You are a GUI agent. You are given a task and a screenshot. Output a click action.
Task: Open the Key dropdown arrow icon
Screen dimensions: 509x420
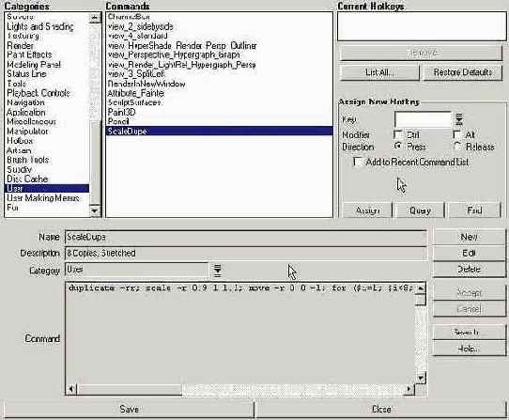click(459, 119)
